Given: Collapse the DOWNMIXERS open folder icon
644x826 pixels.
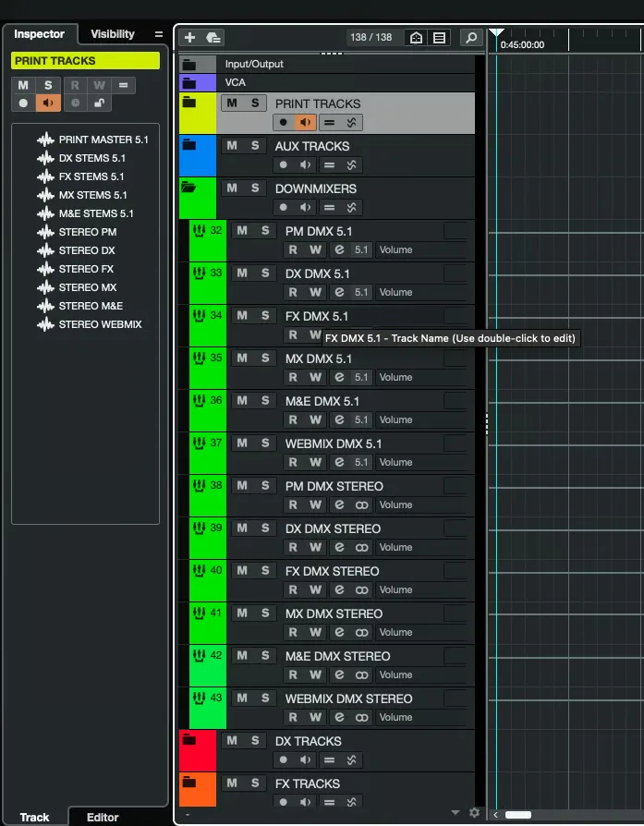Looking at the screenshot, I should coord(188,187).
